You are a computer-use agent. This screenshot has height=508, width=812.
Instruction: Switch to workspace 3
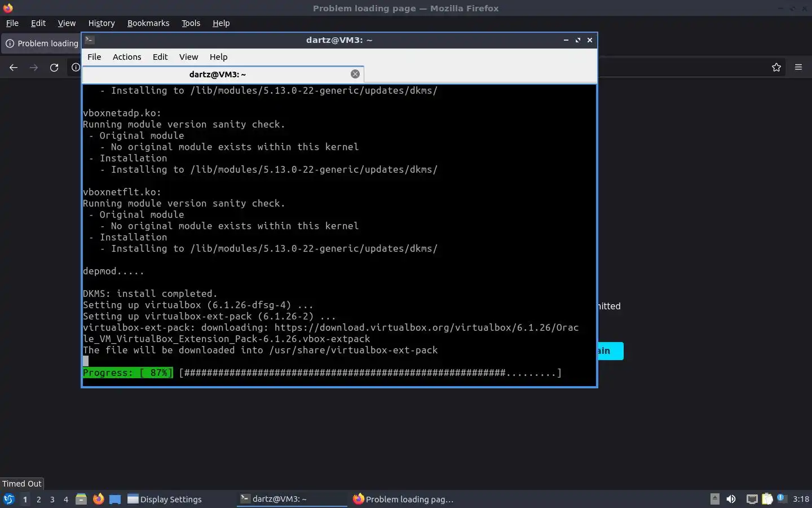click(52, 499)
